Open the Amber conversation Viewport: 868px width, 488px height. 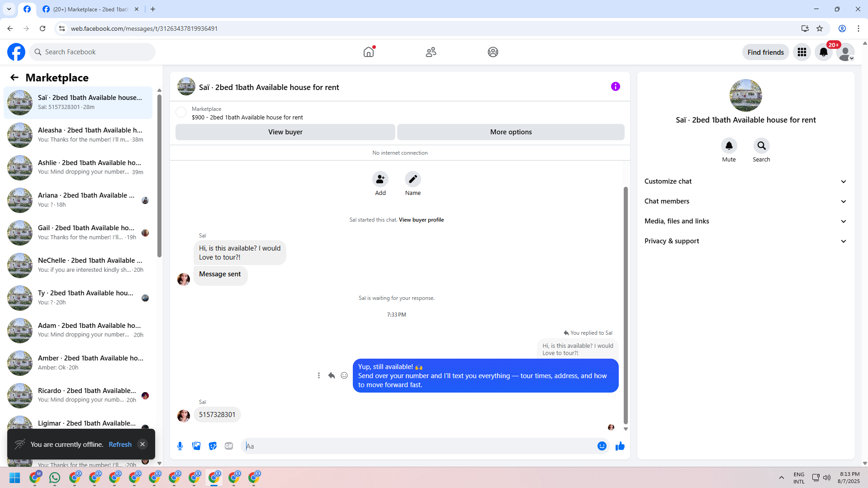78,363
